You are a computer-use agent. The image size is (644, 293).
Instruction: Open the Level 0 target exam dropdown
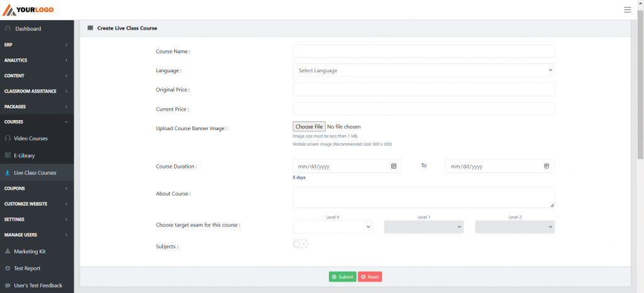point(333,227)
